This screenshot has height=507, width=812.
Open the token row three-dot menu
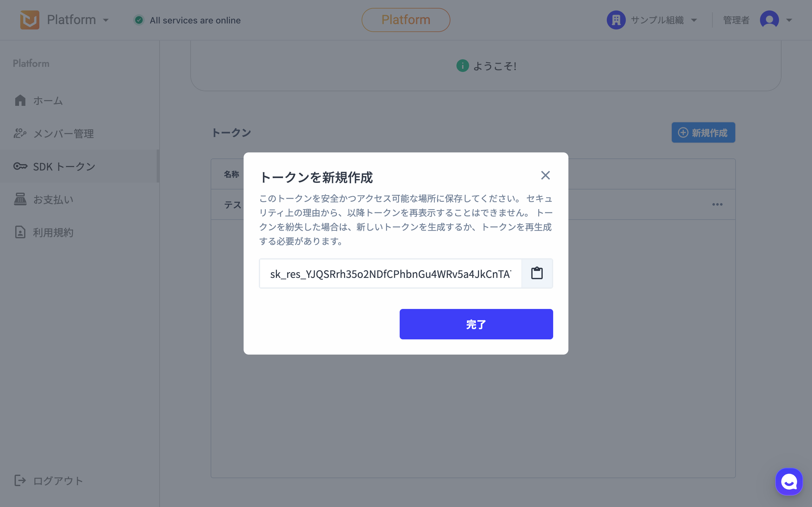(x=717, y=204)
